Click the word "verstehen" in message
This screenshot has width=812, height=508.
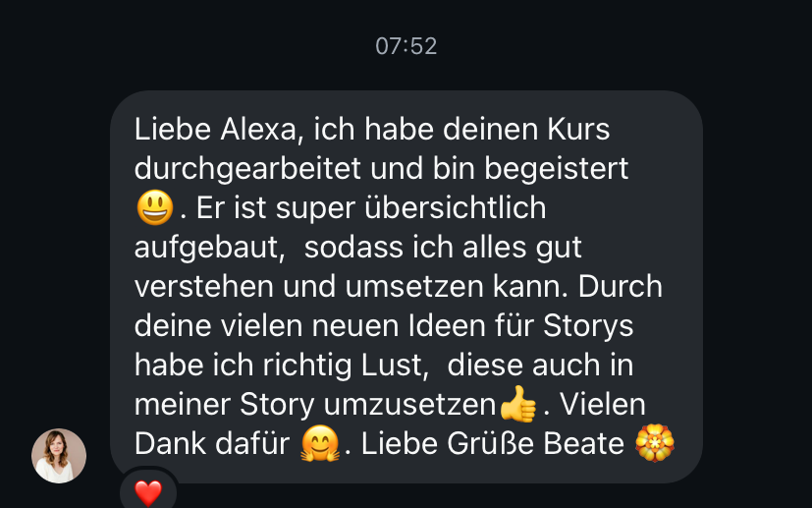[203, 287]
